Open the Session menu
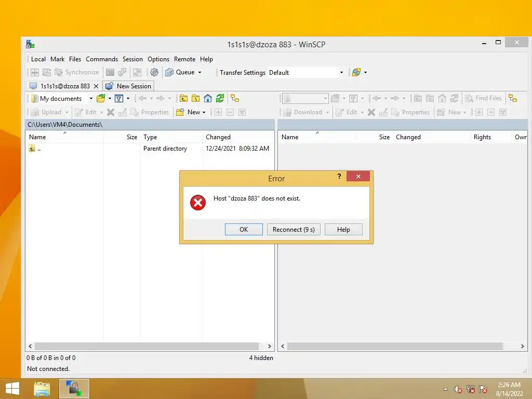 (132, 59)
